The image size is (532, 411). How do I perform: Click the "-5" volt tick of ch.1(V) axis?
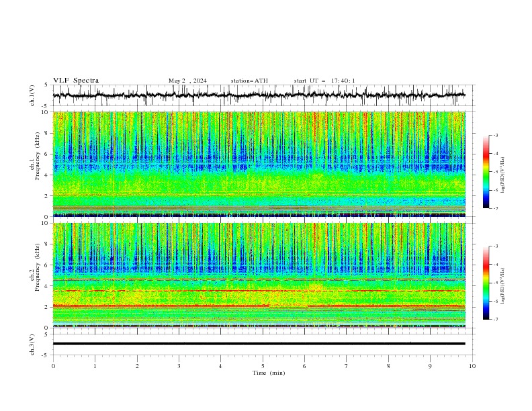pos(46,106)
